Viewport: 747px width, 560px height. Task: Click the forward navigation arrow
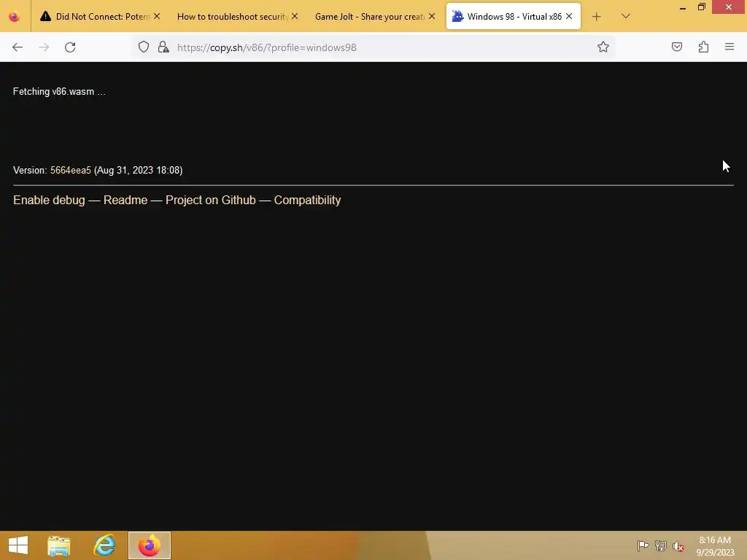tap(44, 47)
